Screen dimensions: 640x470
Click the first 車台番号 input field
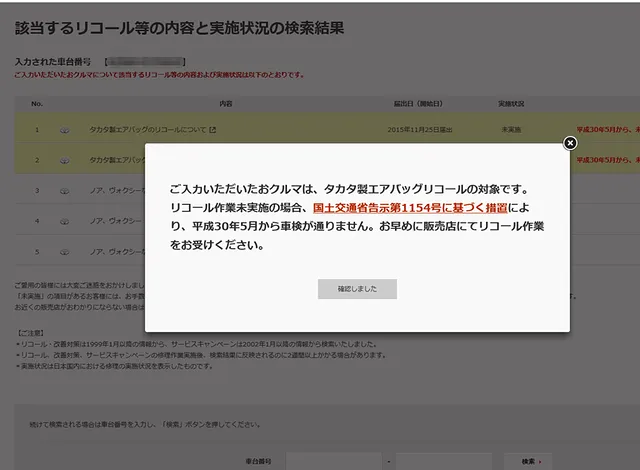[x=333, y=461]
